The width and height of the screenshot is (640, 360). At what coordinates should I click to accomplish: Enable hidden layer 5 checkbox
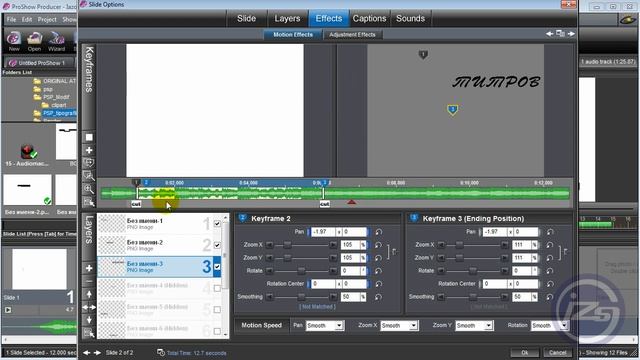pos(217,310)
